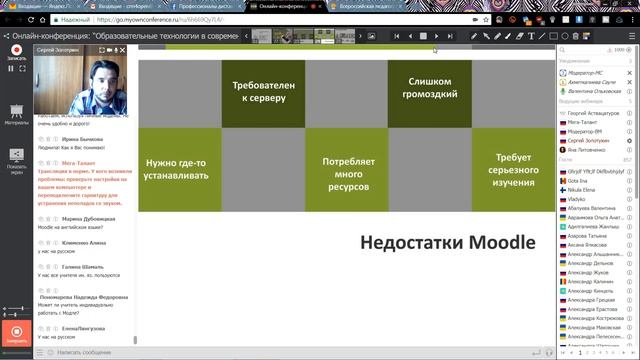The height and width of the screenshot is (360, 640).
Task: Reload the page in the browser
Action: coord(31,20)
